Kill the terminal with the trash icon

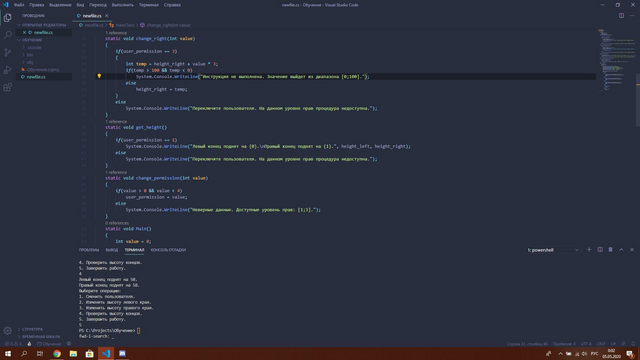click(x=611, y=249)
